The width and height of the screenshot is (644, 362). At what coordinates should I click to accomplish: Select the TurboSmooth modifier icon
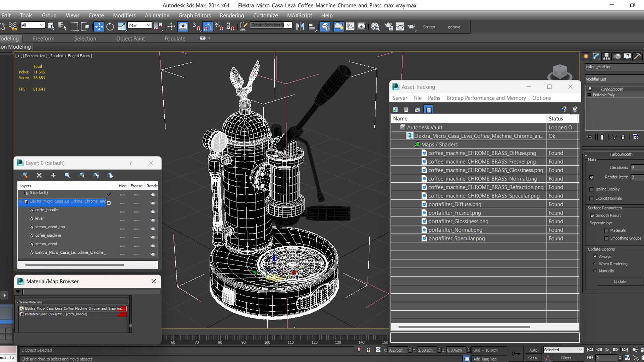coord(590,88)
